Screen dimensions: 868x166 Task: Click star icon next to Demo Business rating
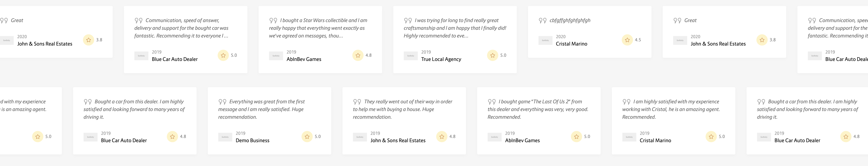coord(307,137)
